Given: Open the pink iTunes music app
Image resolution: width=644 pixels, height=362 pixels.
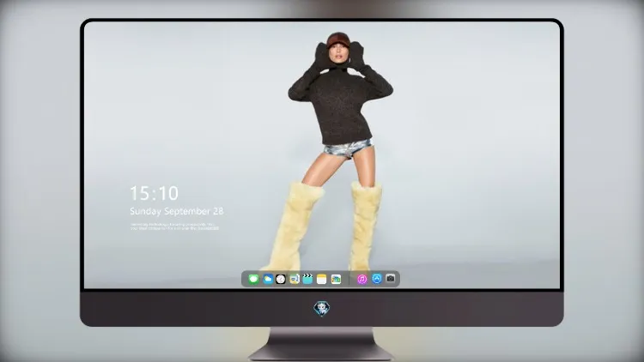Looking at the screenshot, I should 361,279.
